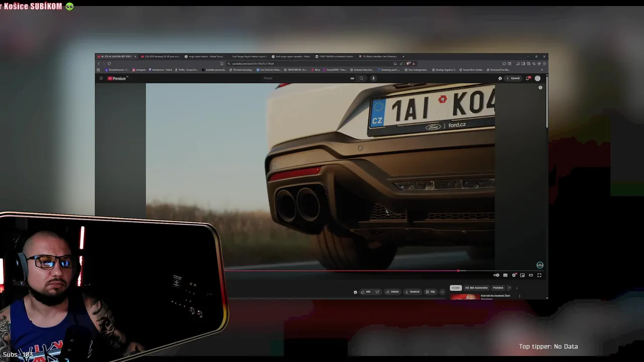Open the YouTube hamburger guide menu
Screen dimensions: 644x362
(x=101, y=78)
